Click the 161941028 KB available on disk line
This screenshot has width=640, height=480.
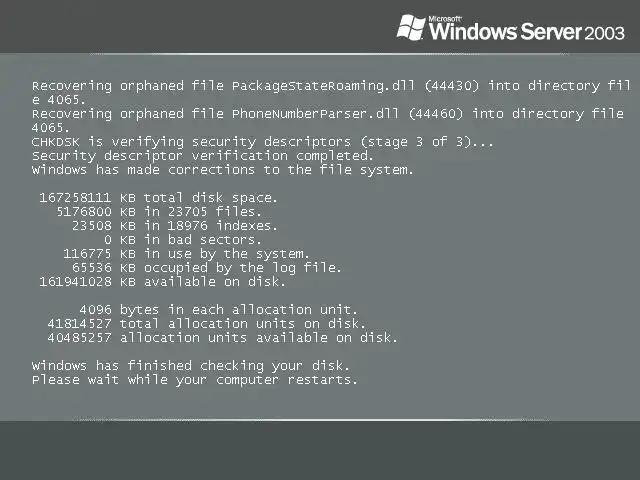[x=162, y=282]
